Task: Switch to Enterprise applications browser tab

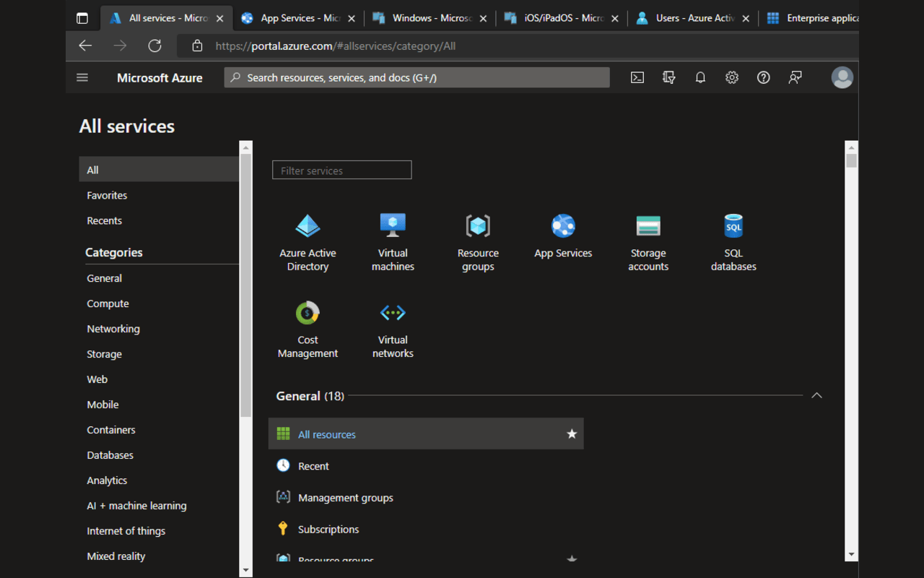Action: (810, 18)
